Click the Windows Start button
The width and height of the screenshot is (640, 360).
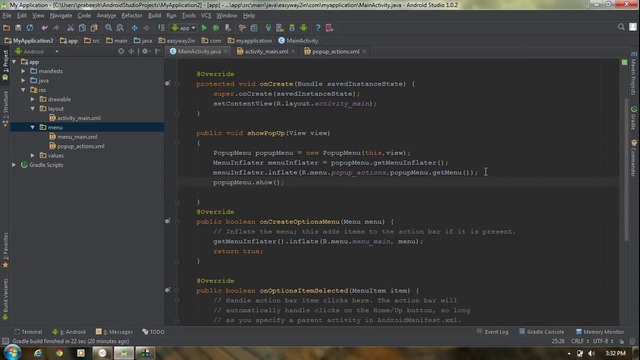[x=12, y=352]
